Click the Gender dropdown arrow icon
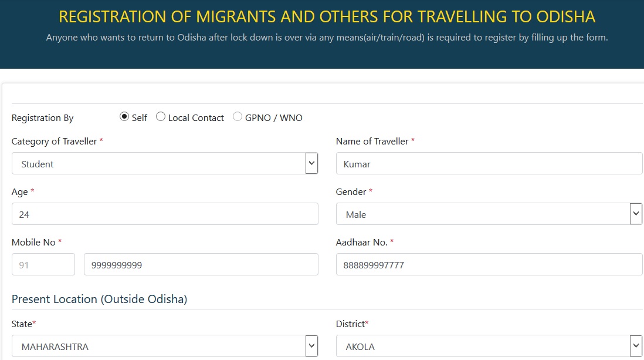644x360 pixels. [636, 214]
